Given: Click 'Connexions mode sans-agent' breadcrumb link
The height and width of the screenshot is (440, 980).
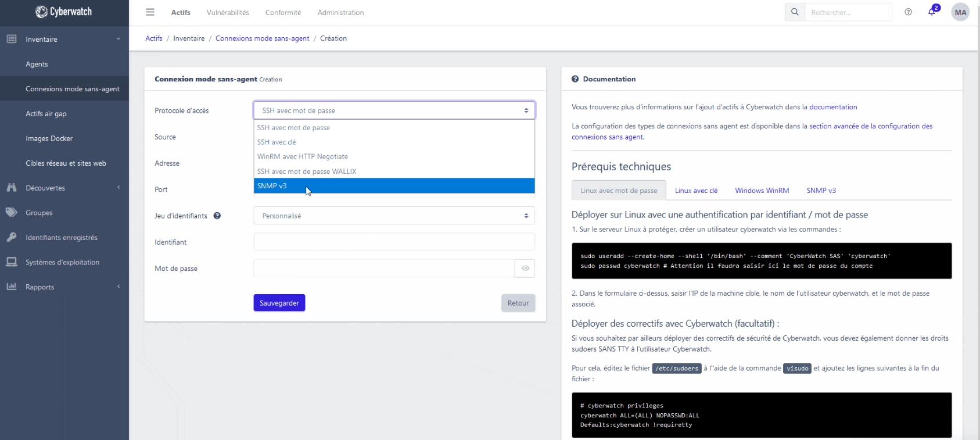Looking at the screenshot, I should point(262,38).
